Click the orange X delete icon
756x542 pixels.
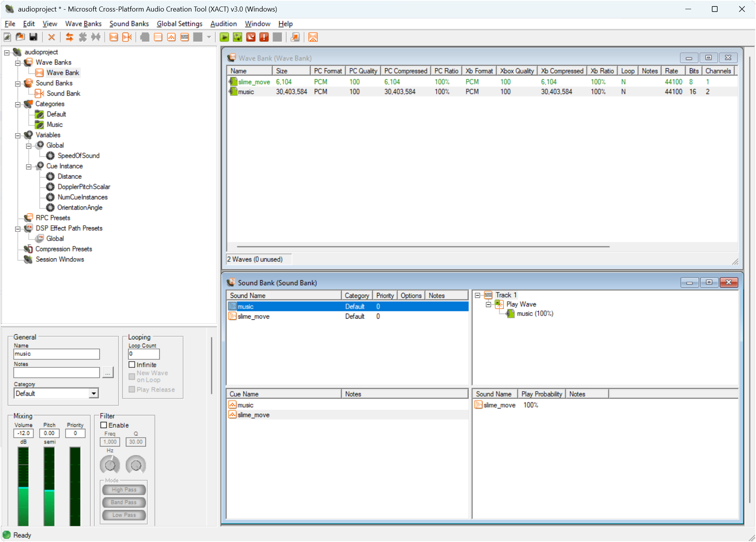point(51,37)
